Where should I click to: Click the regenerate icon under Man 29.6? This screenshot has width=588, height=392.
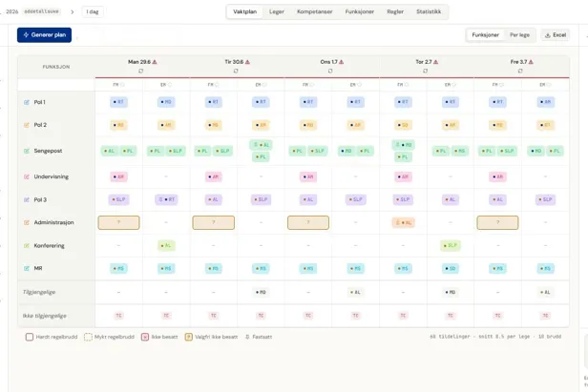[141, 71]
